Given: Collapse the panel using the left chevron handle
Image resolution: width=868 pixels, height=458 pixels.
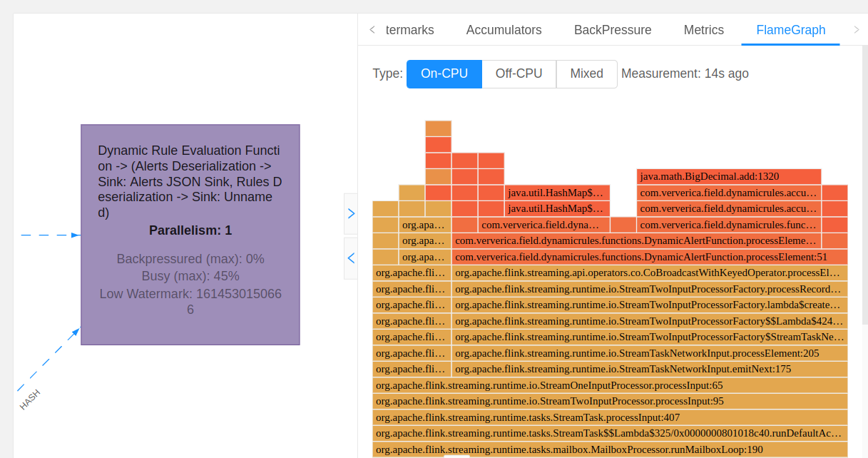Looking at the screenshot, I should coord(350,258).
